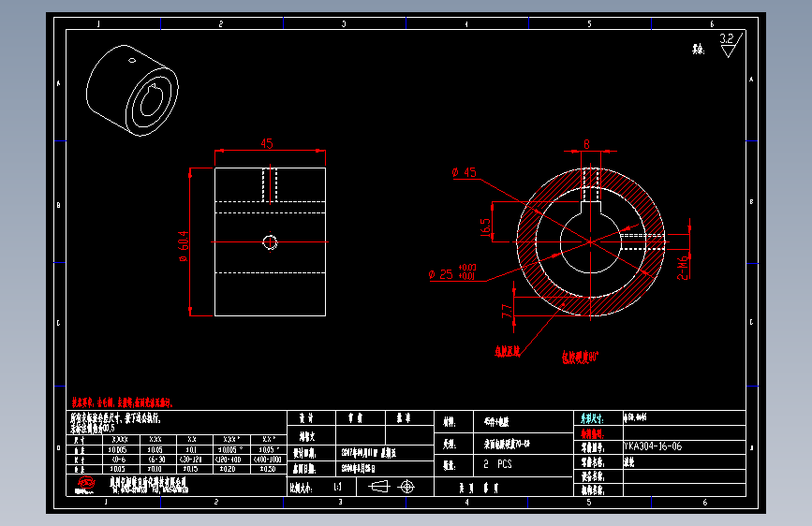Click the 3.2 surface roughness value
Viewport: 812px width, 526px height.
(727, 38)
